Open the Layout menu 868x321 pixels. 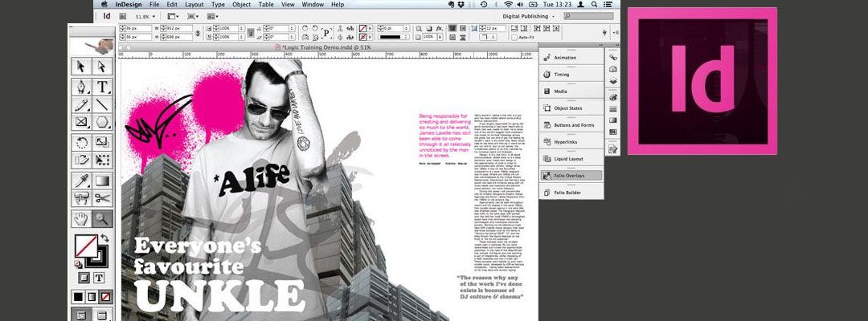(x=194, y=5)
